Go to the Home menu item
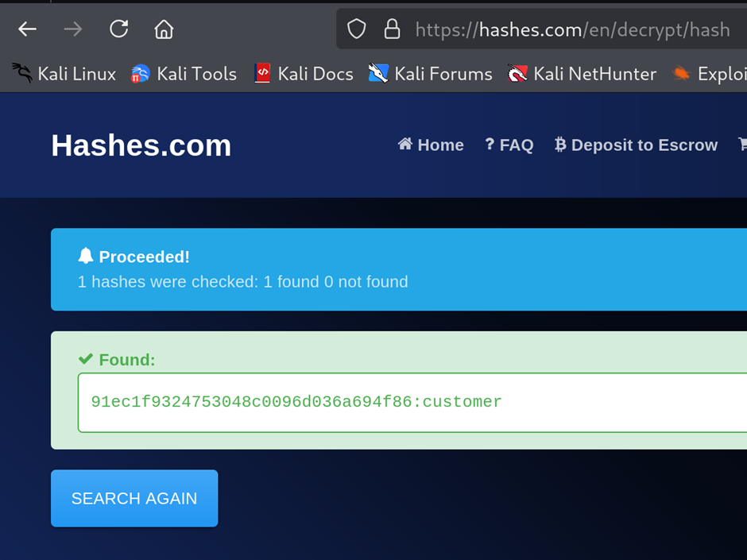Viewport: 747px width, 560px height. coord(431,145)
